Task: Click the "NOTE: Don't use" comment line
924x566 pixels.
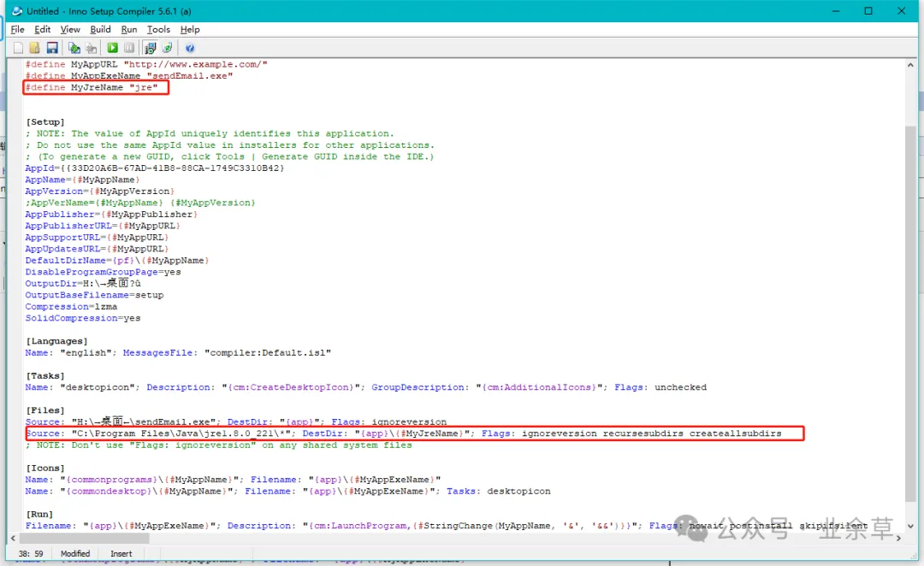Action: click(x=218, y=445)
